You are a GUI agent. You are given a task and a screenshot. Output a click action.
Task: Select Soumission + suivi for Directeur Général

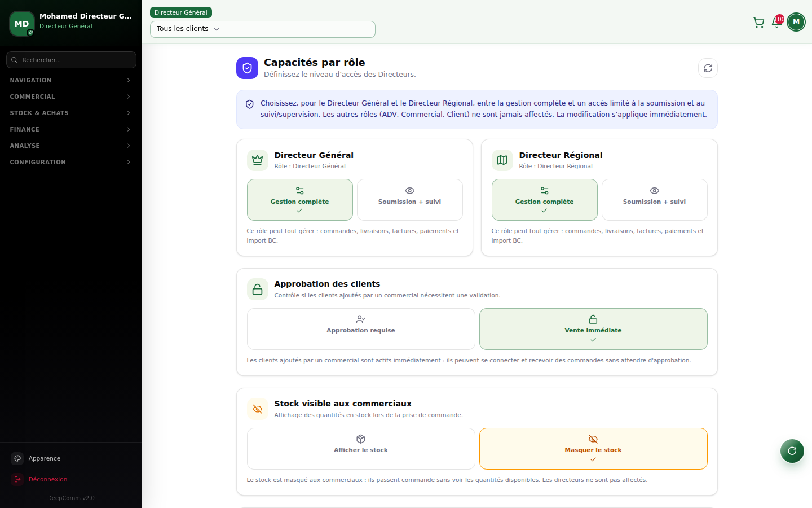click(410, 200)
